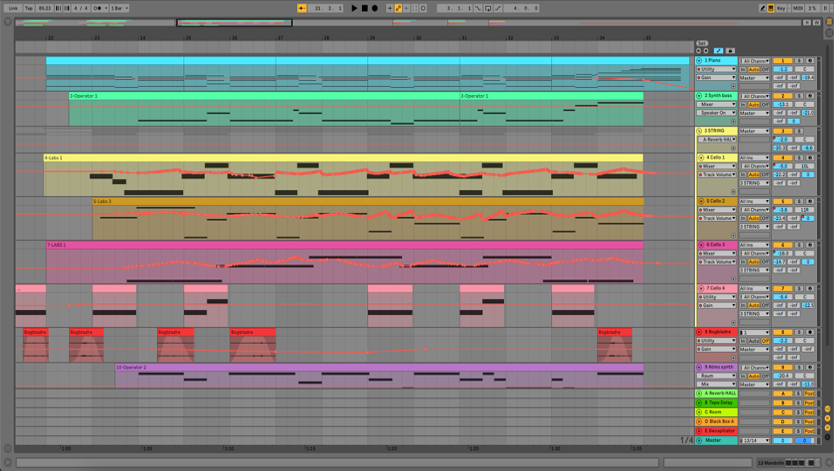834x471 pixels.
Task: Toggle Draw Mode pencil icon
Action: [x=763, y=8]
